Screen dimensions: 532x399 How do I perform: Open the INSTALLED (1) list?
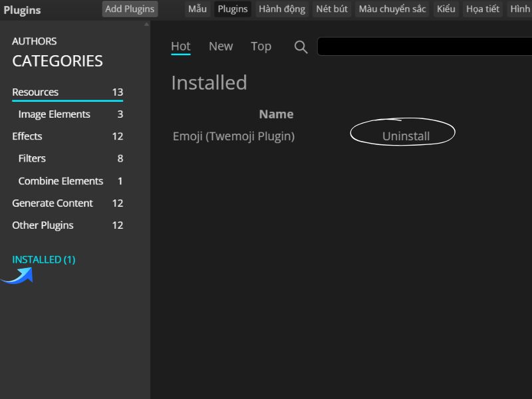tap(43, 259)
